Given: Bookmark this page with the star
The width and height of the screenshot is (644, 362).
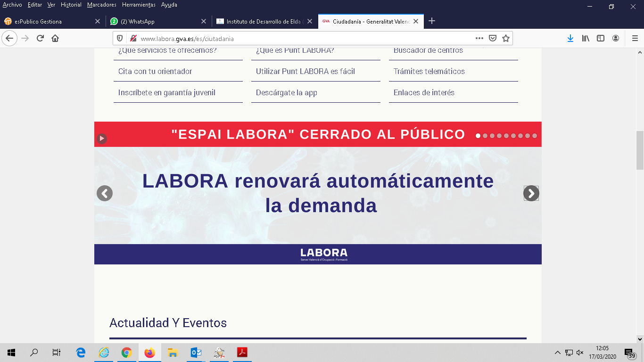Looking at the screenshot, I should 506,38.
